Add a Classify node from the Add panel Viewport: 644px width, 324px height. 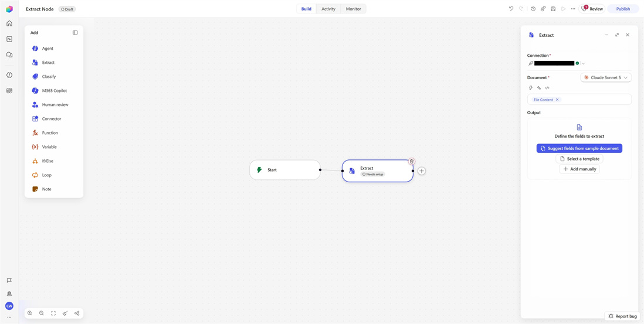coord(54,77)
